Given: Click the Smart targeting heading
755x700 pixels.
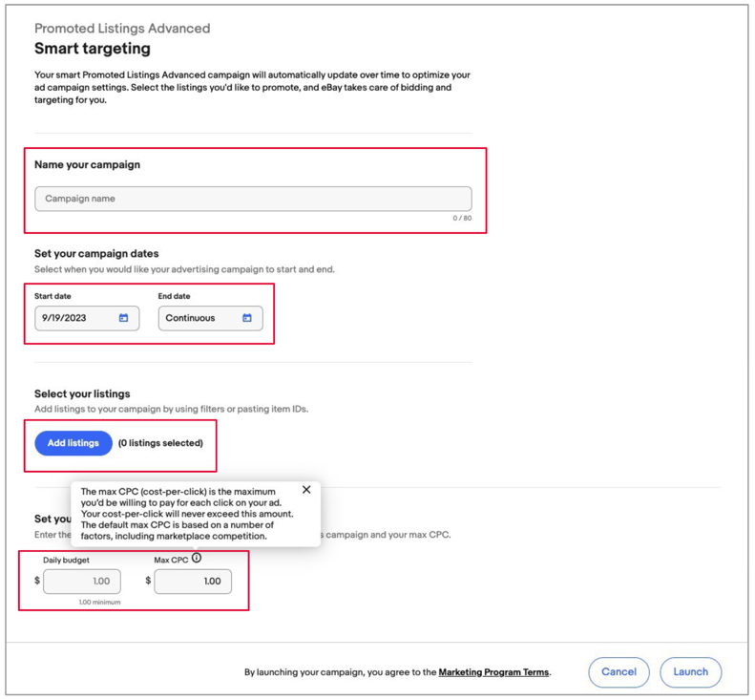Looking at the screenshot, I should pyautogui.click(x=93, y=49).
